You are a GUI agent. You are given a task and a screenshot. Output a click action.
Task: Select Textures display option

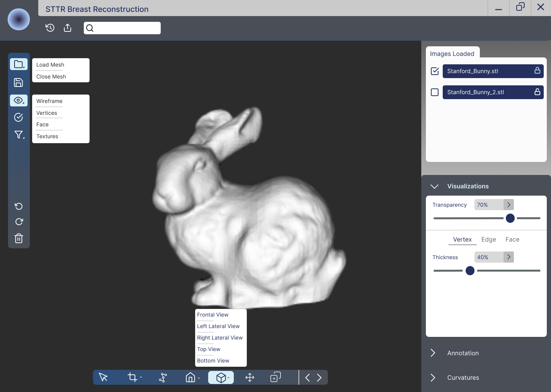coord(47,136)
